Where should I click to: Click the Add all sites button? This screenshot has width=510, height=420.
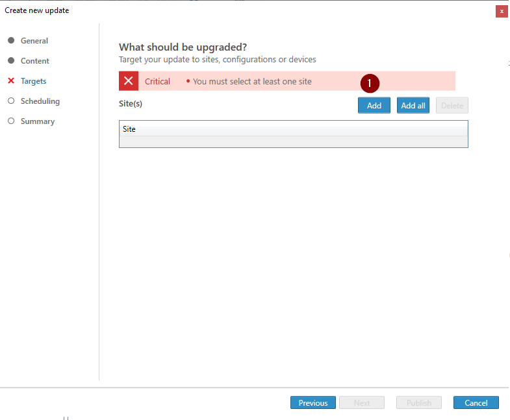point(413,105)
